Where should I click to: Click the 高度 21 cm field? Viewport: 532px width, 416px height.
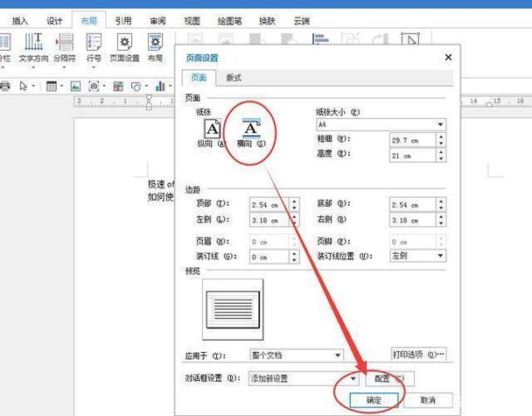413,156
